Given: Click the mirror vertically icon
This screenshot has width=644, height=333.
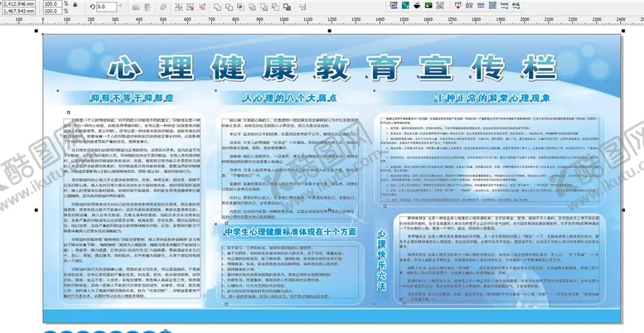Looking at the screenshot, I should point(148,7).
